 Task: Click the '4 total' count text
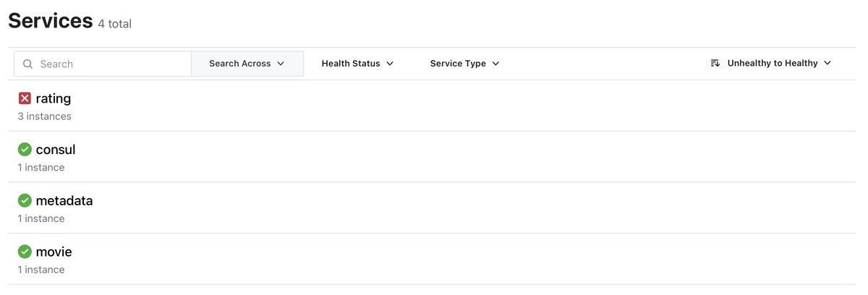115,24
